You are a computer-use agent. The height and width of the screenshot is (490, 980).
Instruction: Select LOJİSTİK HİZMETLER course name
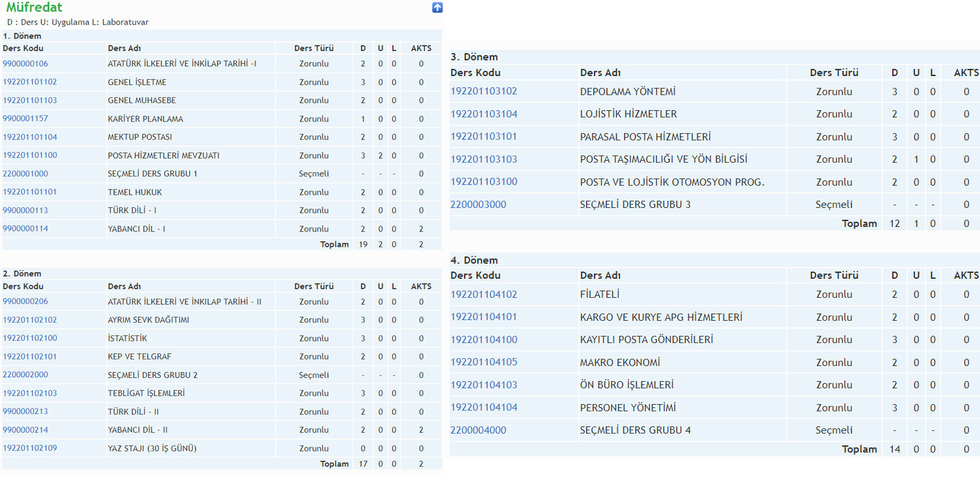(x=629, y=114)
